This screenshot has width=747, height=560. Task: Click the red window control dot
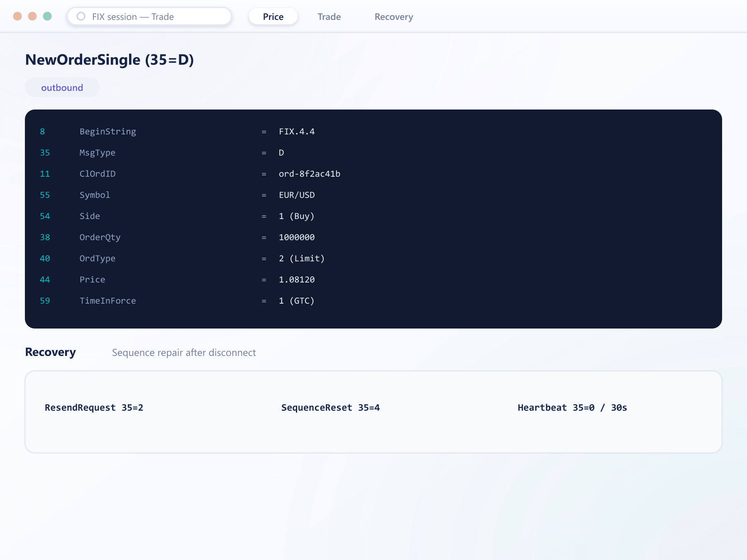click(17, 16)
